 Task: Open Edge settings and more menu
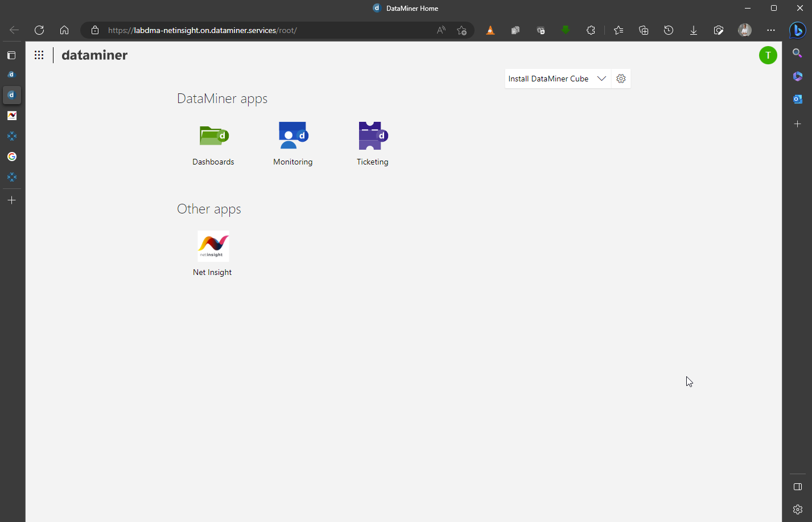coord(771,30)
